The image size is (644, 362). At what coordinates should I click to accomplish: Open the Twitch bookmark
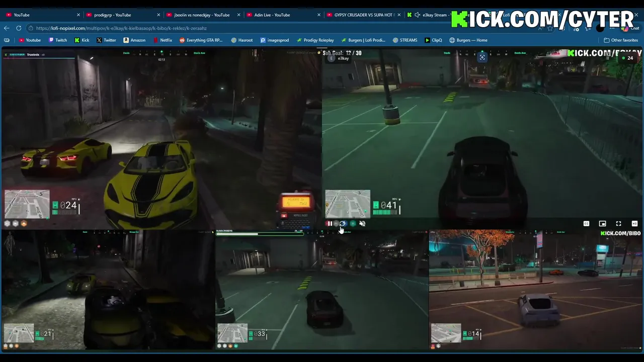(58, 40)
